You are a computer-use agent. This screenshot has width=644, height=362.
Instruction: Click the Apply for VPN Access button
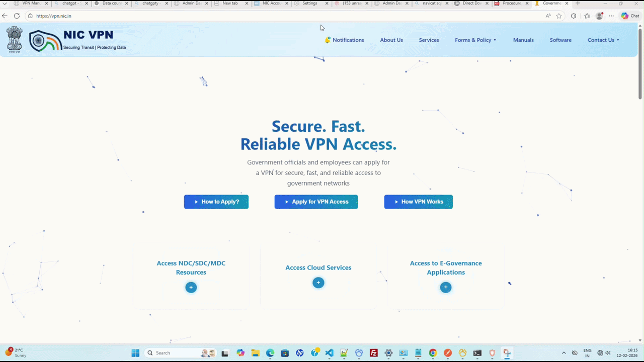pyautogui.click(x=316, y=202)
